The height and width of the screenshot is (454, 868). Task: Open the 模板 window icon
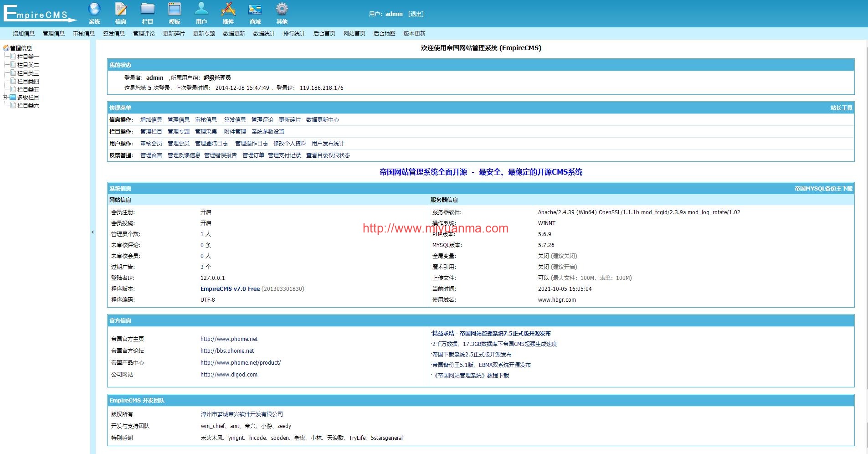pyautogui.click(x=175, y=9)
